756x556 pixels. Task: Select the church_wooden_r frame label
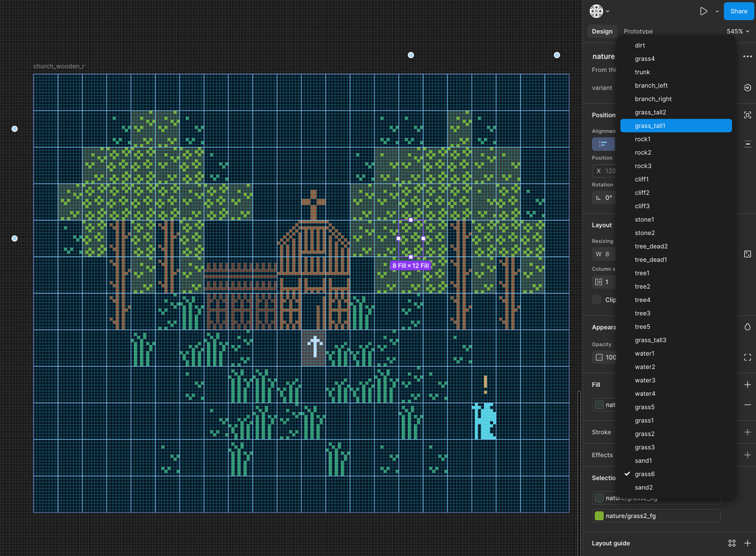pyautogui.click(x=59, y=66)
